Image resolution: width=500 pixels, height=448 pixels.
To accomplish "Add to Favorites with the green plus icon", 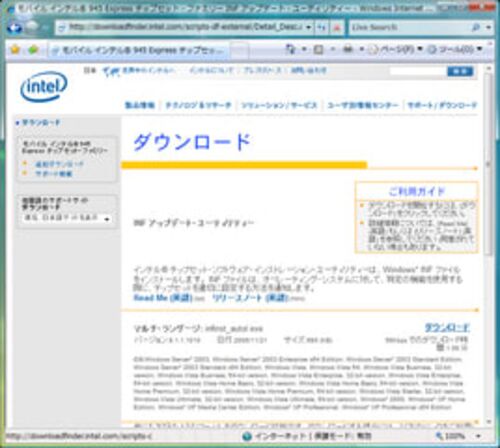I will coord(33,50).
